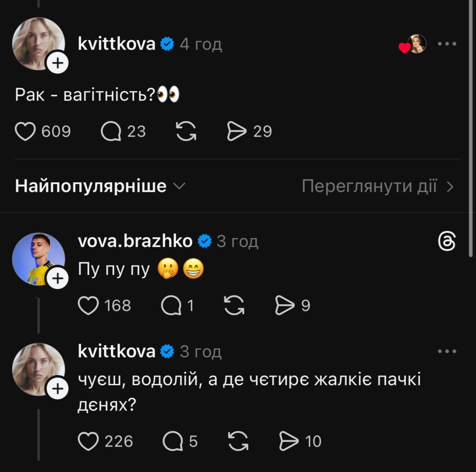Open replies to kvittkova's reply comment

click(173, 441)
